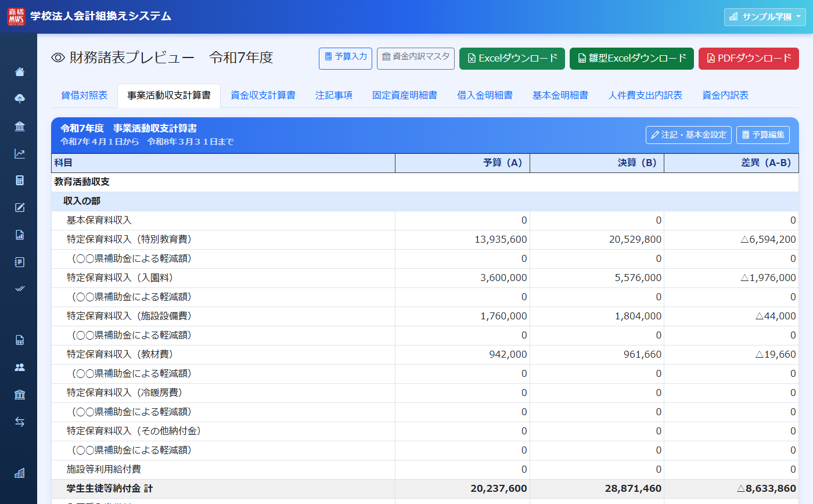Viewport: 813px width, 504px height.
Task: Click the 学生生徒等納付金 計 total row
Action: (425, 489)
